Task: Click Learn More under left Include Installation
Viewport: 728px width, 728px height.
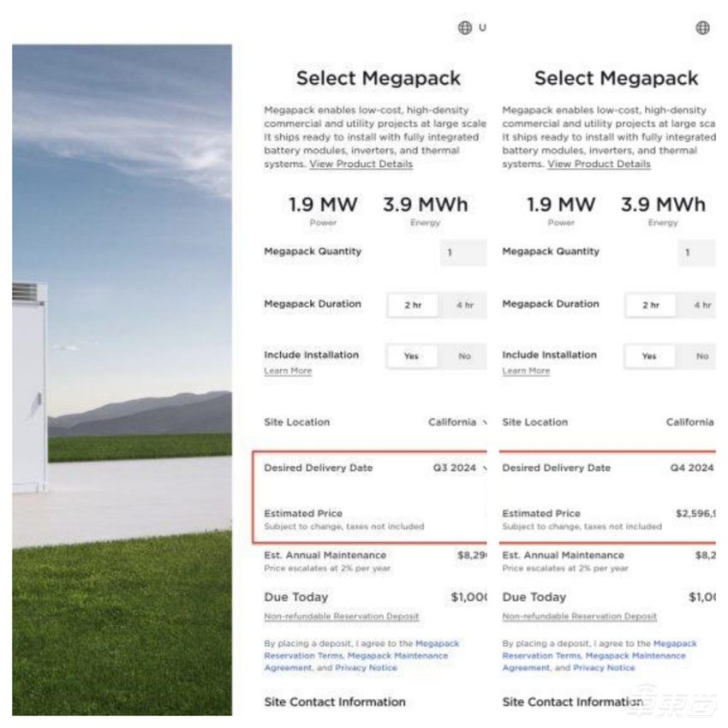Action: [x=288, y=371]
